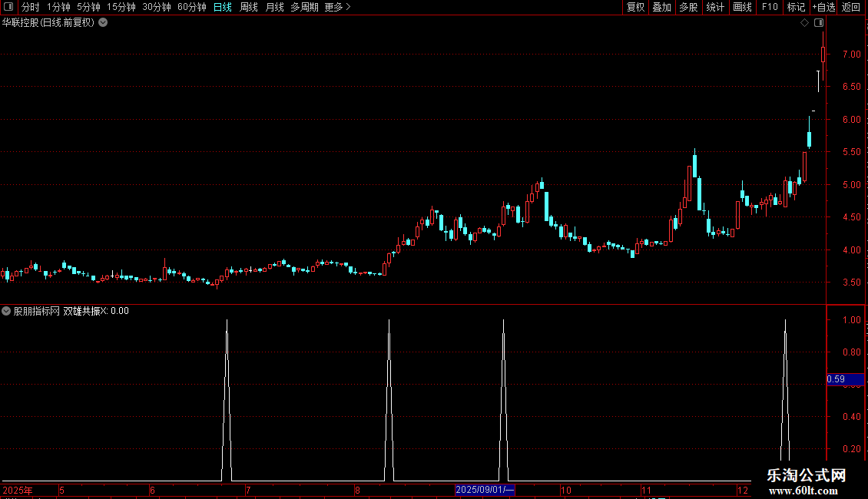Select the 5分钟 period tab
This screenshot has height=499, width=868.
click(88, 7)
